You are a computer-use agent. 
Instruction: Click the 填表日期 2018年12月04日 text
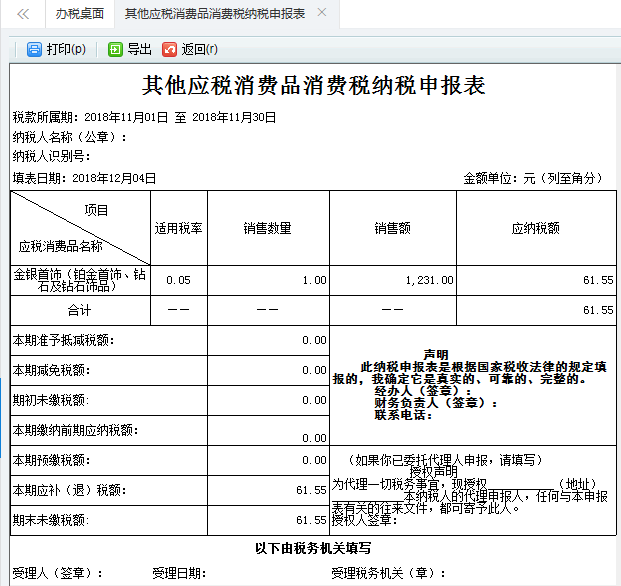(x=84, y=179)
